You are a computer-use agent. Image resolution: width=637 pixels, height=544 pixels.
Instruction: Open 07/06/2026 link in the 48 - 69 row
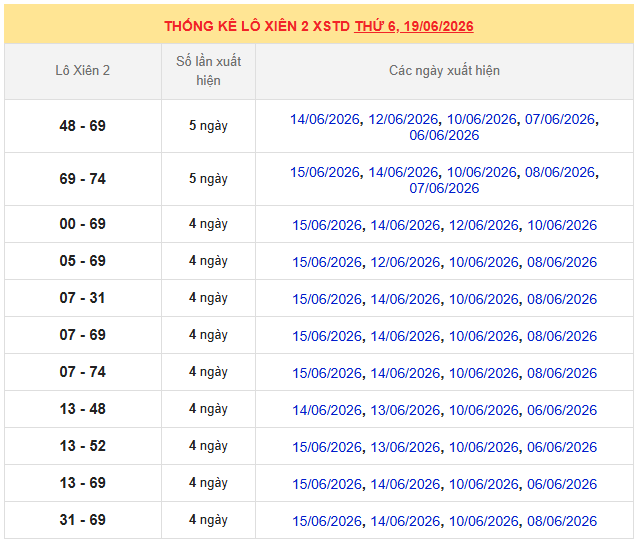[560, 119]
